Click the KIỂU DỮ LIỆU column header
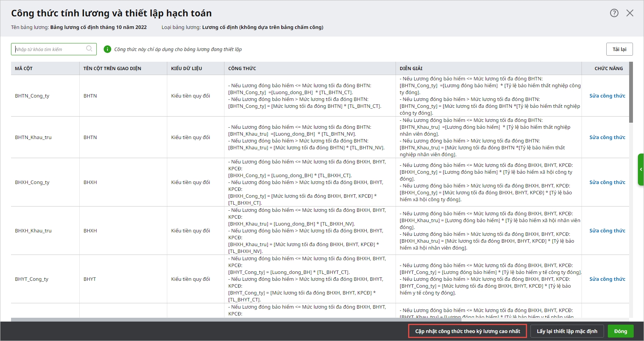644x341 pixels. click(x=186, y=69)
